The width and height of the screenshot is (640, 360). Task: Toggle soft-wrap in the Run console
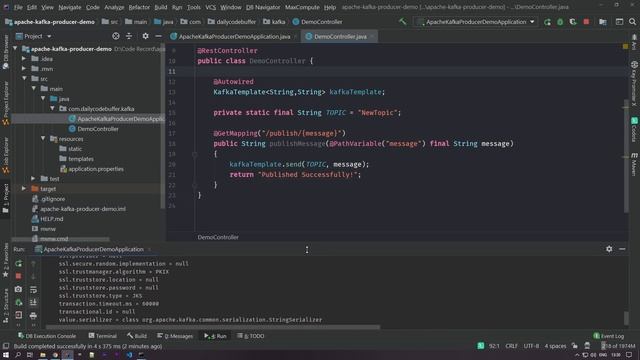click(x=33, y=289)
